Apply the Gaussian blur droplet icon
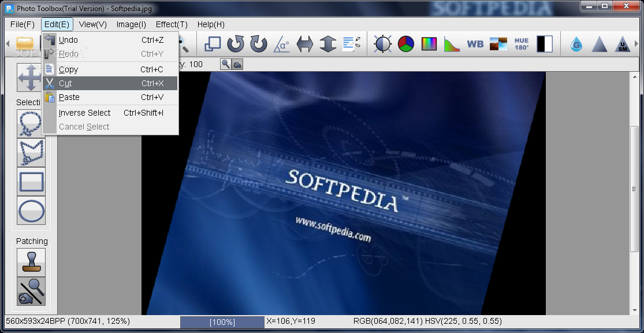Screen dimensions: 644x333 [x=576, y=44]
